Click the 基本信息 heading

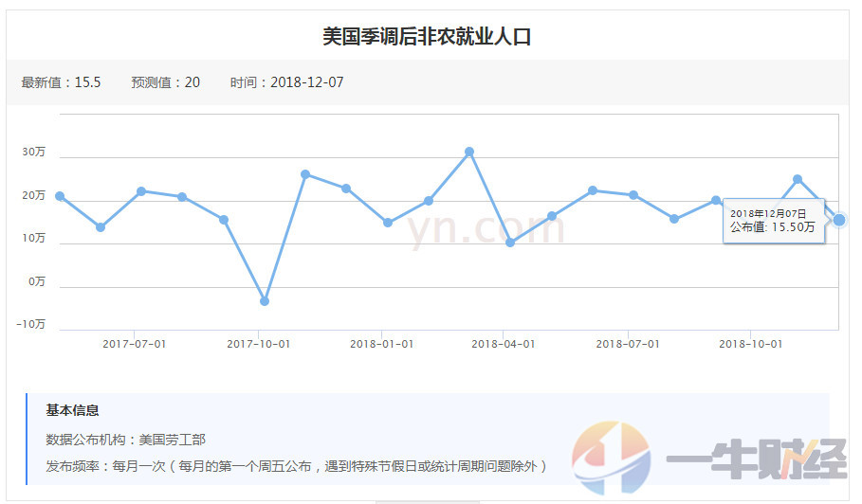click(x=73, y=410)
